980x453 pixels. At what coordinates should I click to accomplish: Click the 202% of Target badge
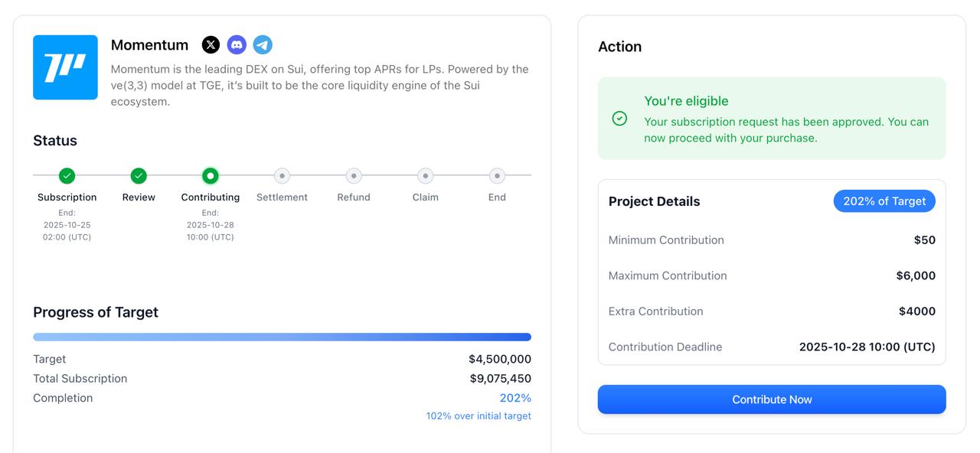pyautogui.click(x=884, y=201)
